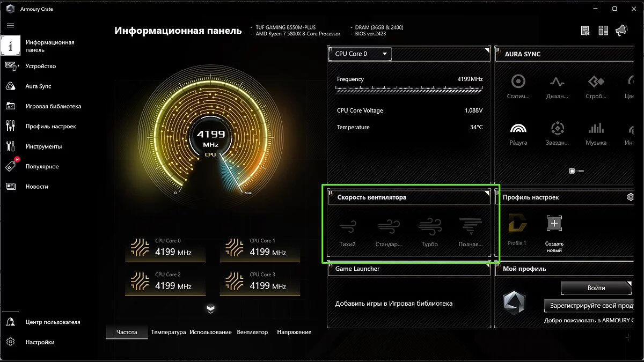Open the CPU Core 0 dropdown
The width and height of the screenshot is (644, 362).
tap(361, 54)
